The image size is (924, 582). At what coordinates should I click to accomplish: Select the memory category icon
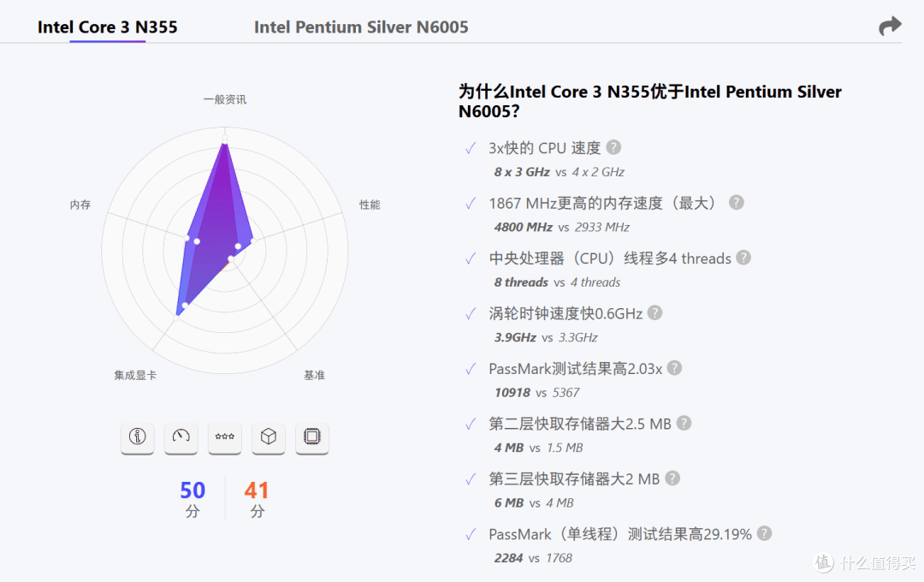click(x=224, y=437)
